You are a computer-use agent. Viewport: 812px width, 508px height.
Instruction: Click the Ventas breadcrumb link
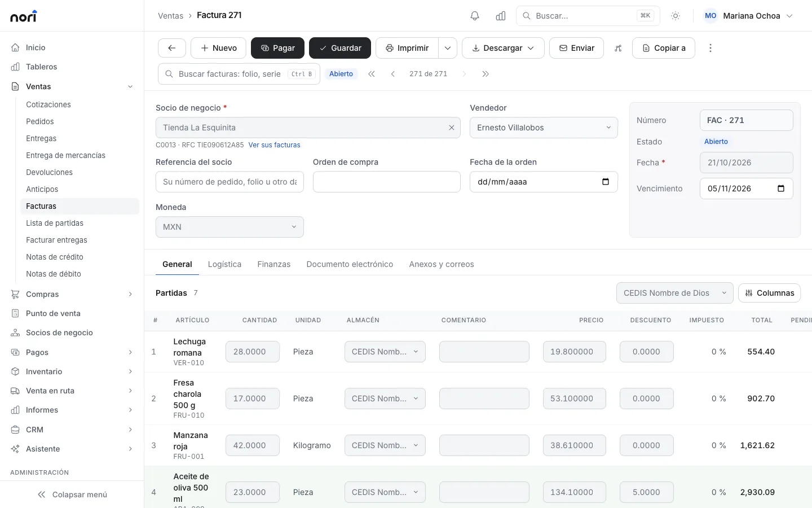[x=170, y=16]
